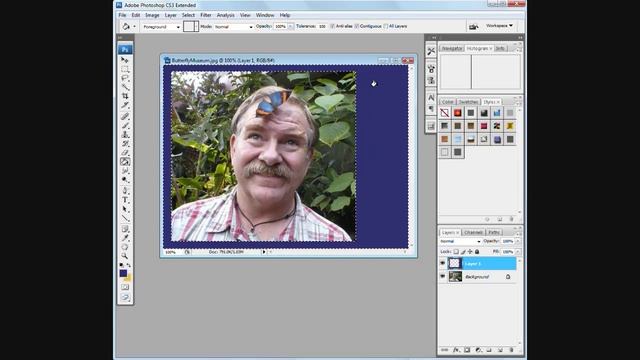The image size is (640, 360).
Task: Add a layer mask button
Action: pos(467,350)
